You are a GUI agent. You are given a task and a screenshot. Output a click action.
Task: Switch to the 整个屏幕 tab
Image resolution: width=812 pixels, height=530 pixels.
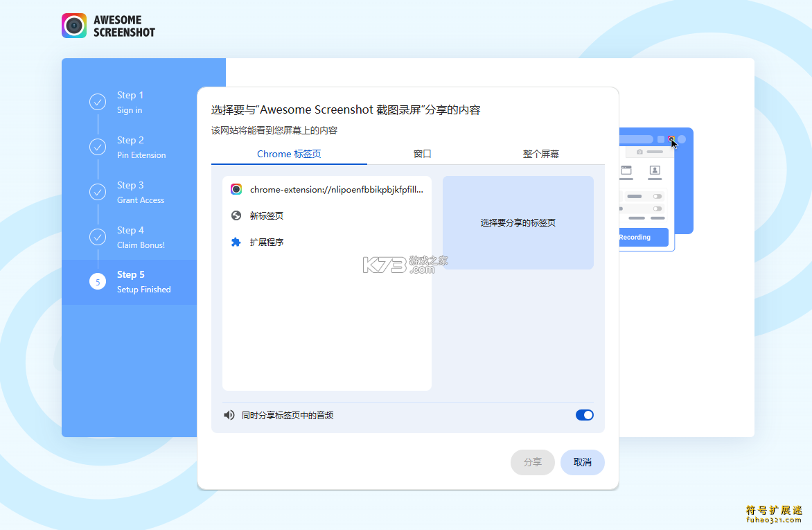tap(540, 154)
